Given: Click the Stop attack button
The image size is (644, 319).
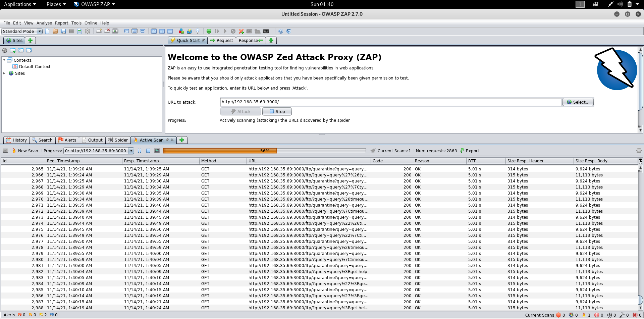Looking at the screenshot, I should 277,112.
